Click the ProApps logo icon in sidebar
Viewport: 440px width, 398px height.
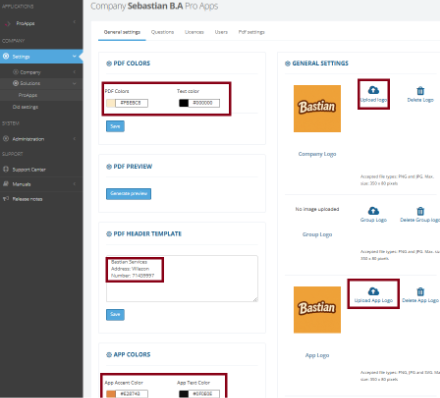pos(8,23)
